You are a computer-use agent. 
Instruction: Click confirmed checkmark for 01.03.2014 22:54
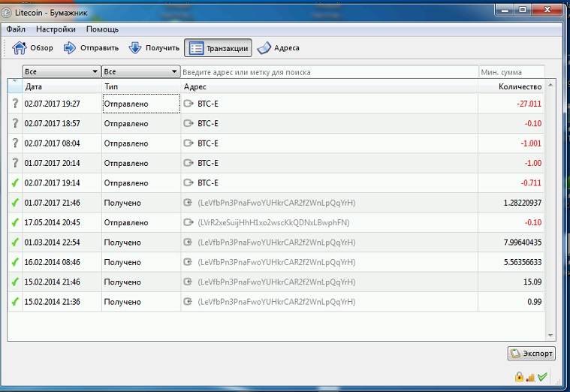pos(15,242)
